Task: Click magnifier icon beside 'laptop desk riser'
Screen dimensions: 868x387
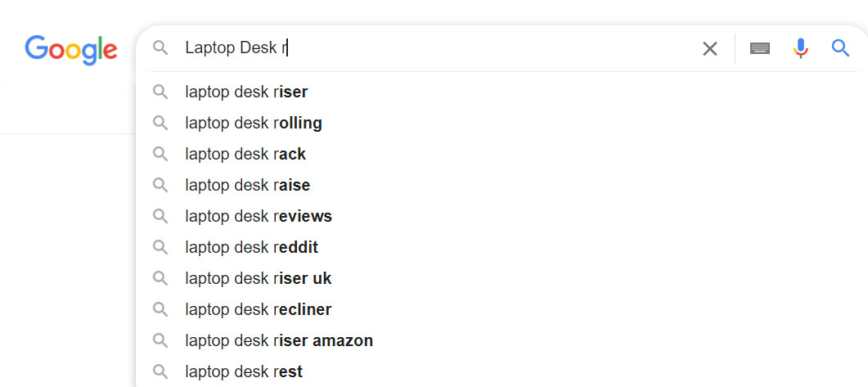Action: point(160,92)
